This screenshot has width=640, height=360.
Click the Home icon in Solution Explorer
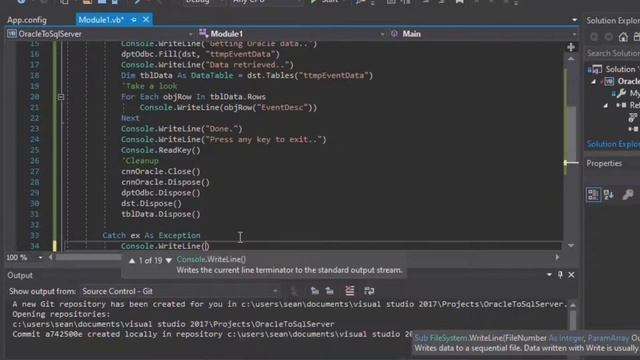pos(623,37)
